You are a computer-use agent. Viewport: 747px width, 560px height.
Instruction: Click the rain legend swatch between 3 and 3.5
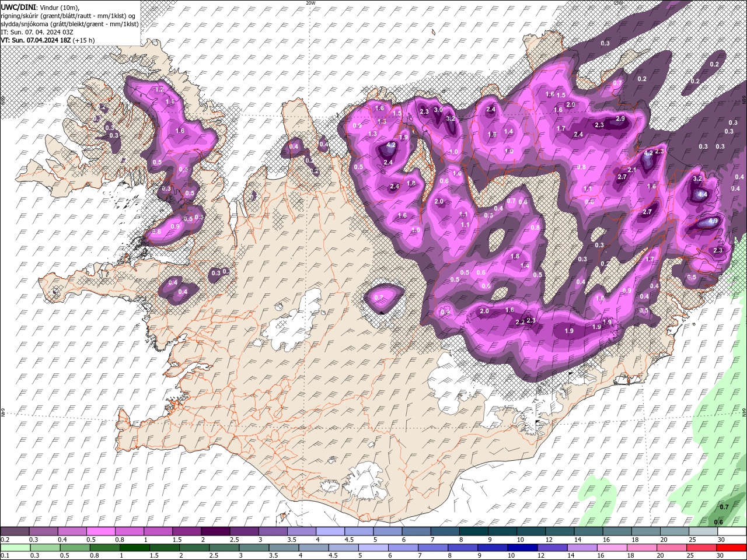(254, 548)
